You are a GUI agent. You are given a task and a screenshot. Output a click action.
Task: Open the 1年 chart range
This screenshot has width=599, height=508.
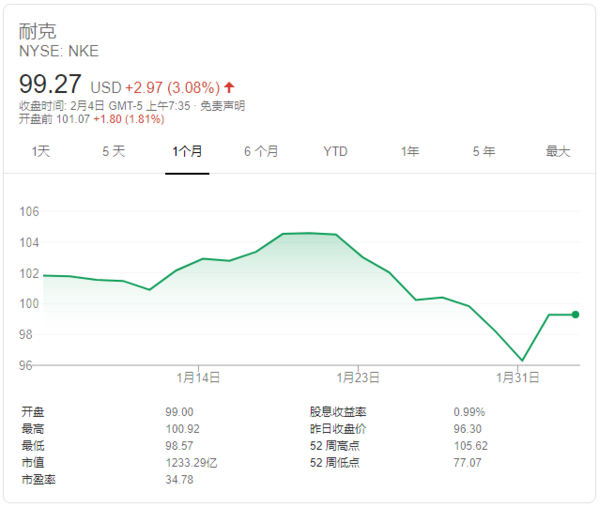pyautogui.click(x=410, y=151)
